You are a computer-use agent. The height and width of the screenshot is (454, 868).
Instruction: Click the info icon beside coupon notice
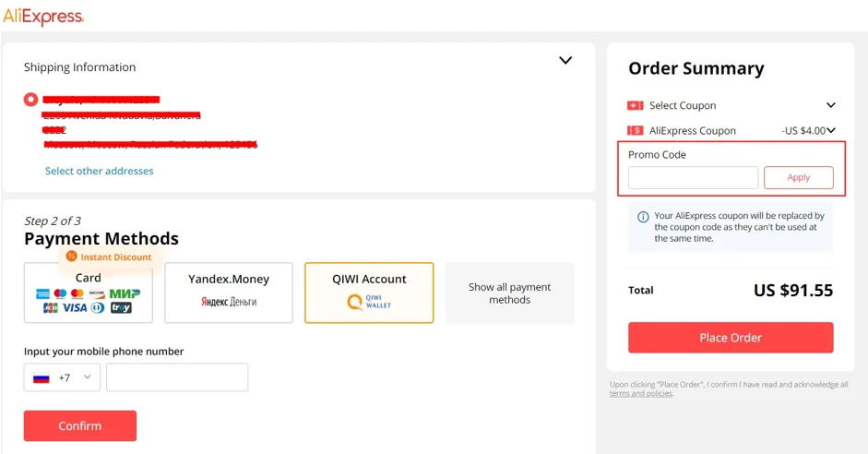(x=643, y=217)
